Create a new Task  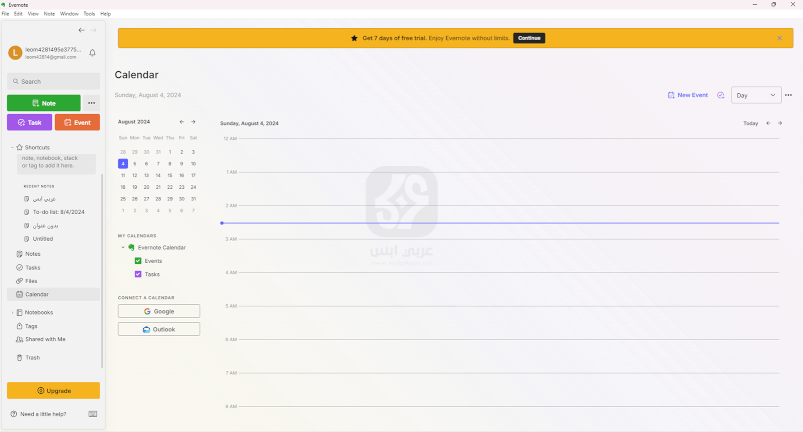click(30, 122)
